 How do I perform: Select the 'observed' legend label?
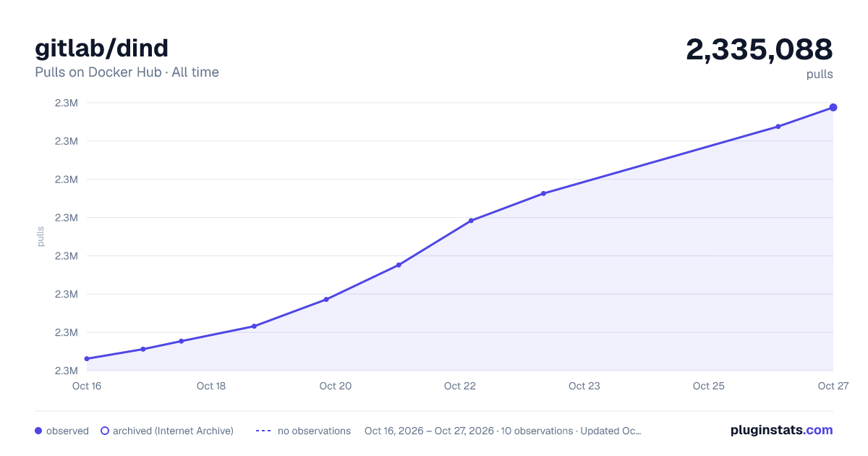pos(67,431)
